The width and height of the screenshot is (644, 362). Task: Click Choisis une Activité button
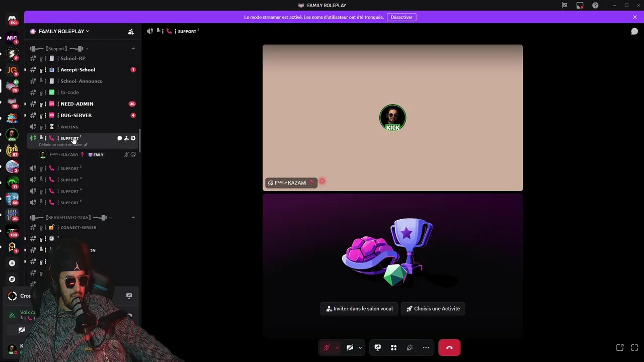click(433, 309)
